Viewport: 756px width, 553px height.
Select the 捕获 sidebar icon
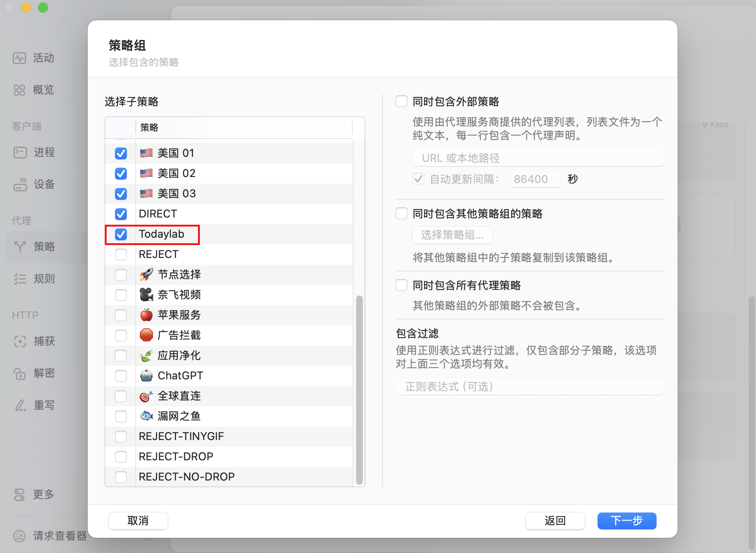click(x=42, y=341)
